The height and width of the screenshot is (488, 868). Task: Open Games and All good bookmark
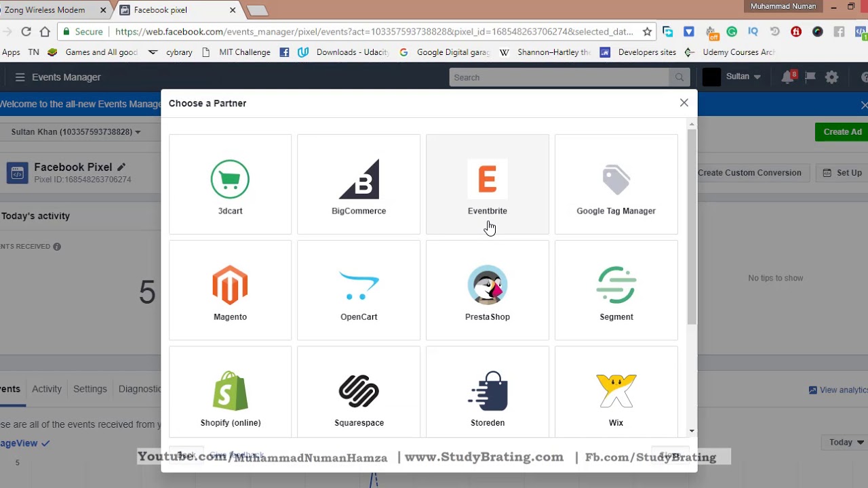pos(93,52)
